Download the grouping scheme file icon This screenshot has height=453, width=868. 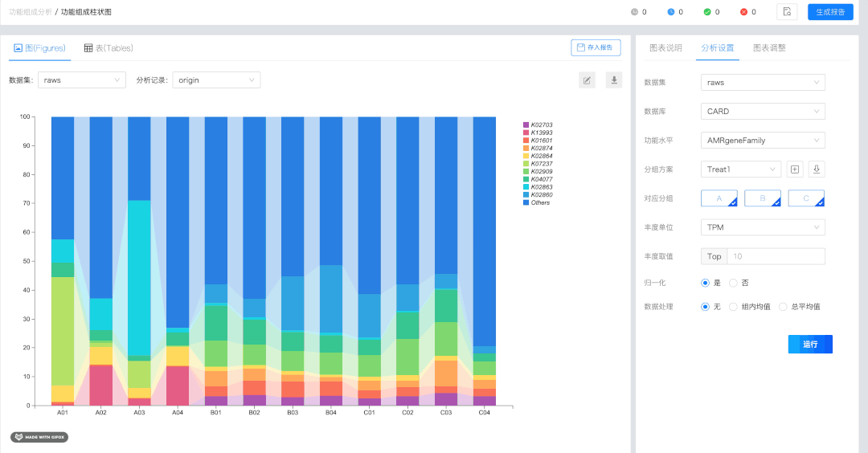pos(817,169)
